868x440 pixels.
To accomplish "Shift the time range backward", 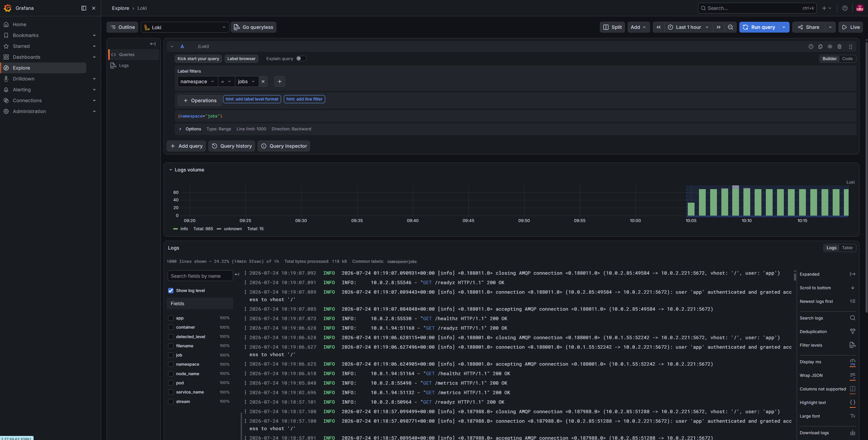I will [x=659, y=27].
